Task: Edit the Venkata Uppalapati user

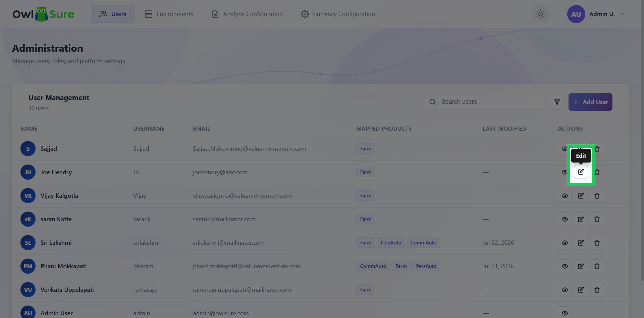Action: click(x=581, y=290)
